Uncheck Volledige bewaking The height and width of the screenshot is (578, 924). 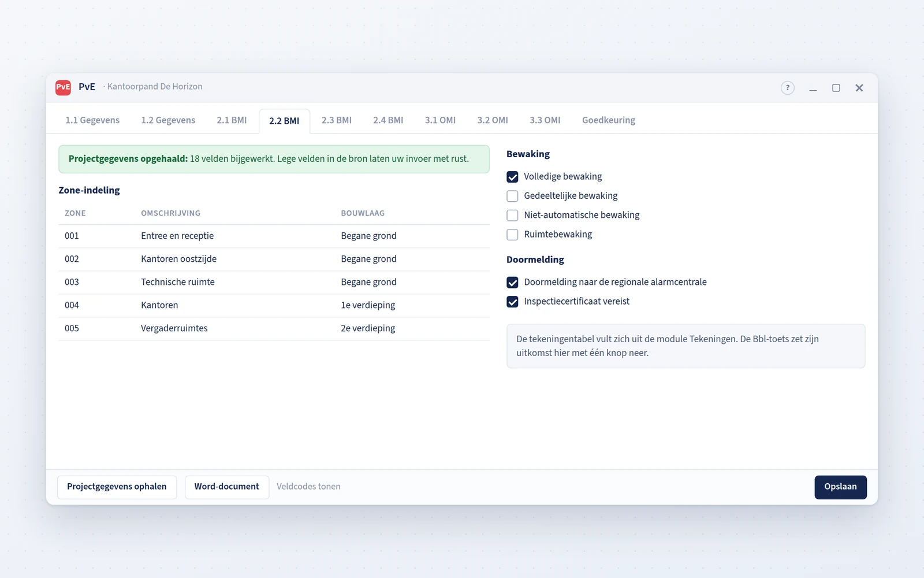pyautogui.click(x=512, y=177)
